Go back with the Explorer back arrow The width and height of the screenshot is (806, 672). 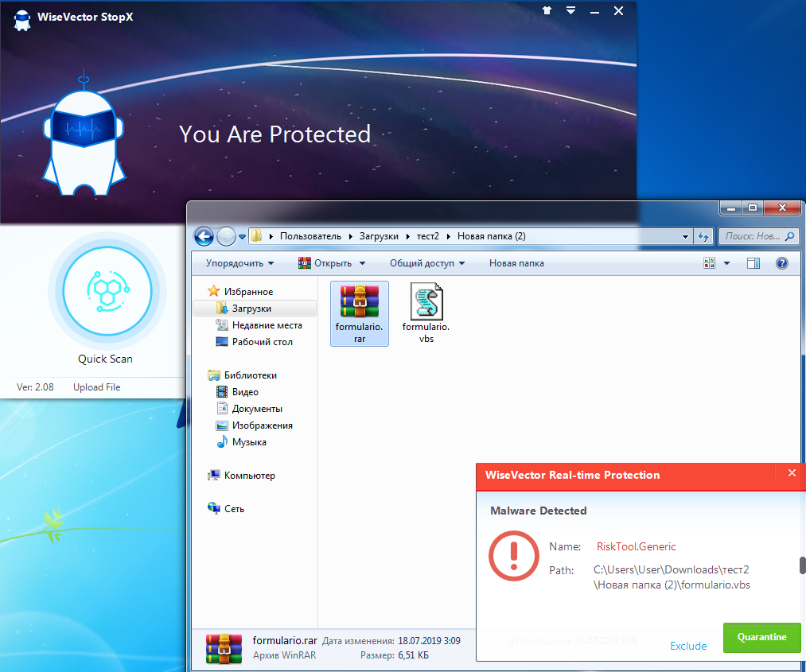pyautogui.click(x=204, y=236)
